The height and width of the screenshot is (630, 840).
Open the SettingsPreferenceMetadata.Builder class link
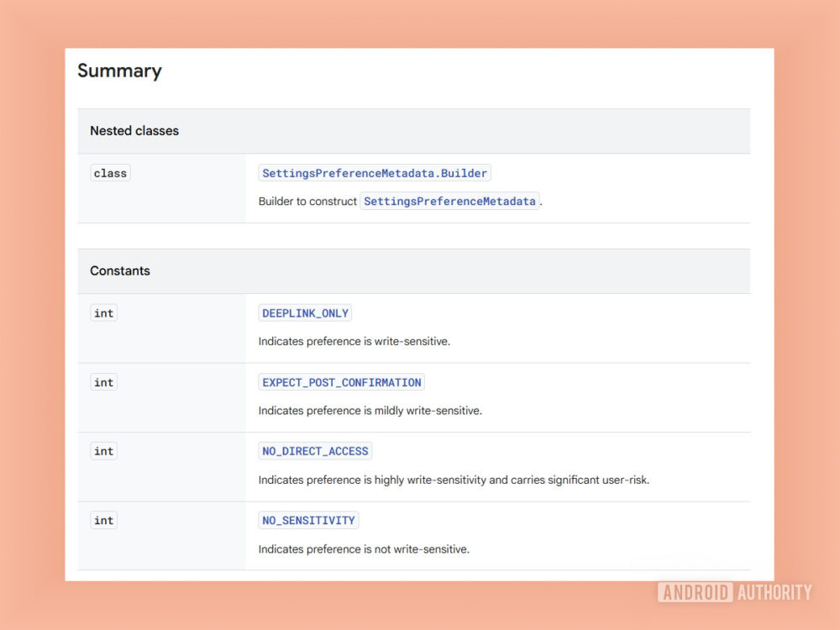374,173
